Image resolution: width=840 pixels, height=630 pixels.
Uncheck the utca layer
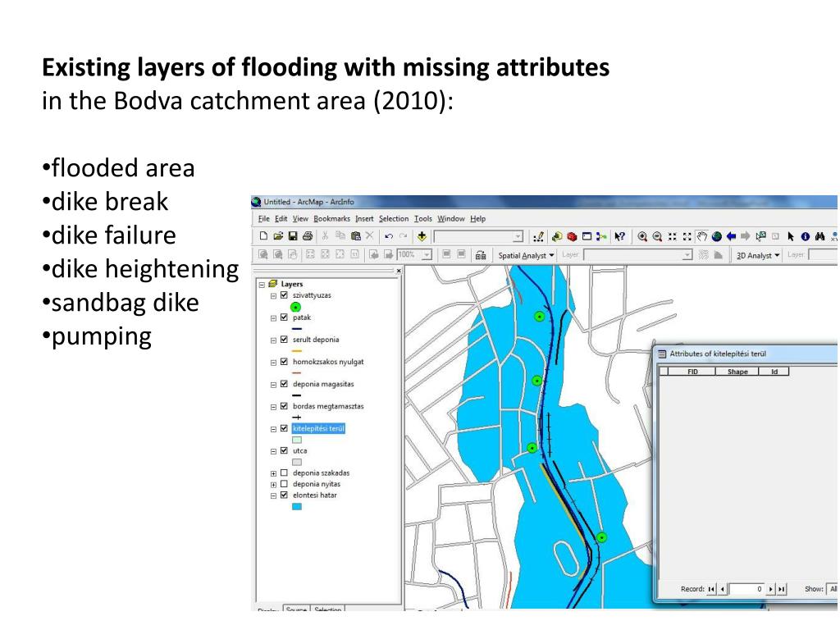[284, 450]
